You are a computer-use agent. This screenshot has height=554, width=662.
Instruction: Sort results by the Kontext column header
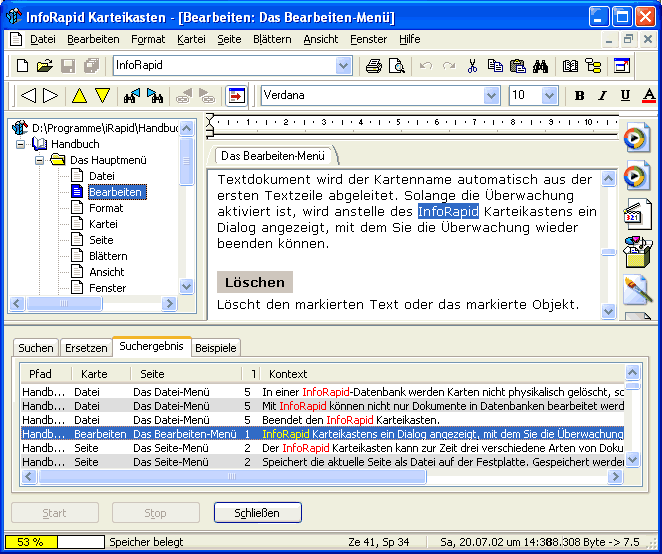[442, 374]
